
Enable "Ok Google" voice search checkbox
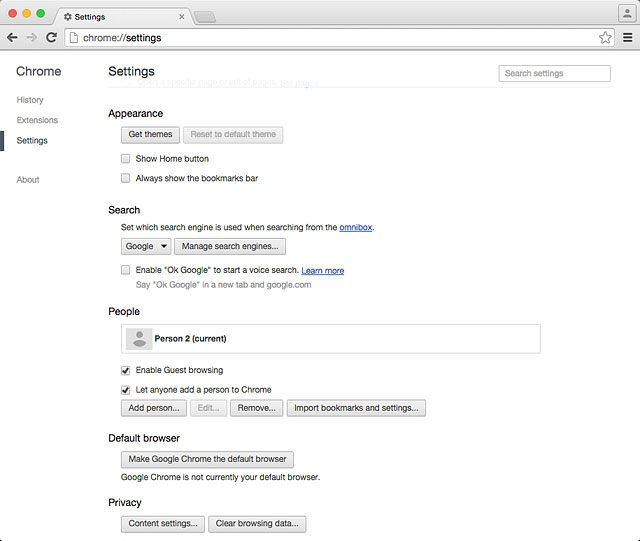tap(125, 270)
